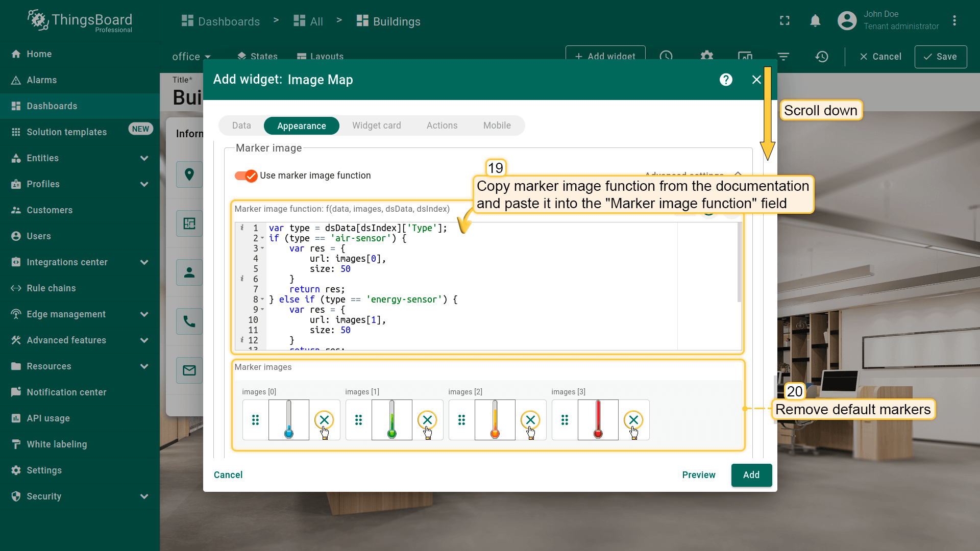Open version history clock icon

coord(821,57)
